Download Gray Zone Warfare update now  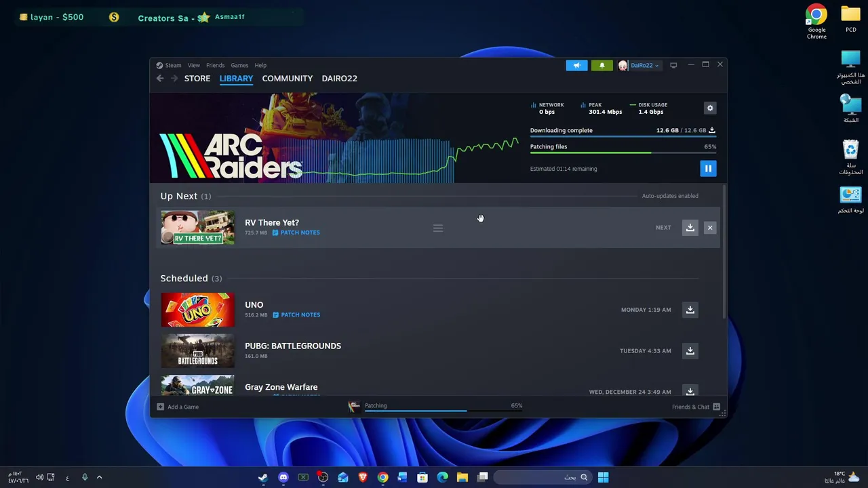690,391
